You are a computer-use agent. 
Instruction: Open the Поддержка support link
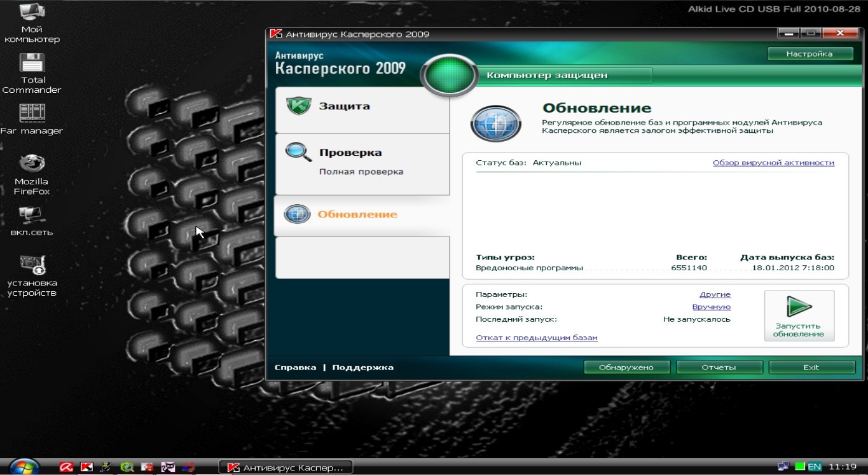362,368
